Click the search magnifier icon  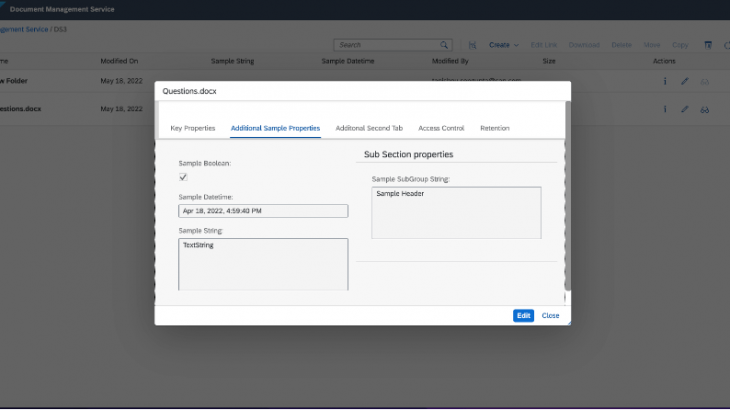444,45
